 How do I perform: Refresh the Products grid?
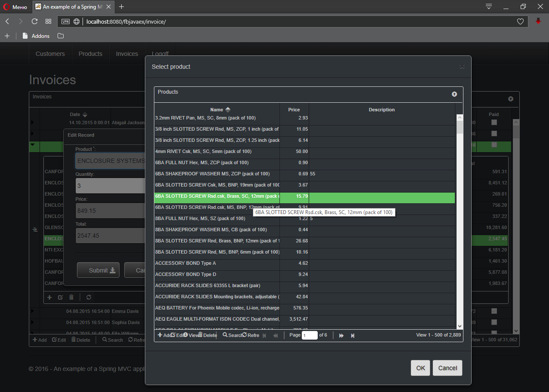pyautogui.click(x=251, y=335)
